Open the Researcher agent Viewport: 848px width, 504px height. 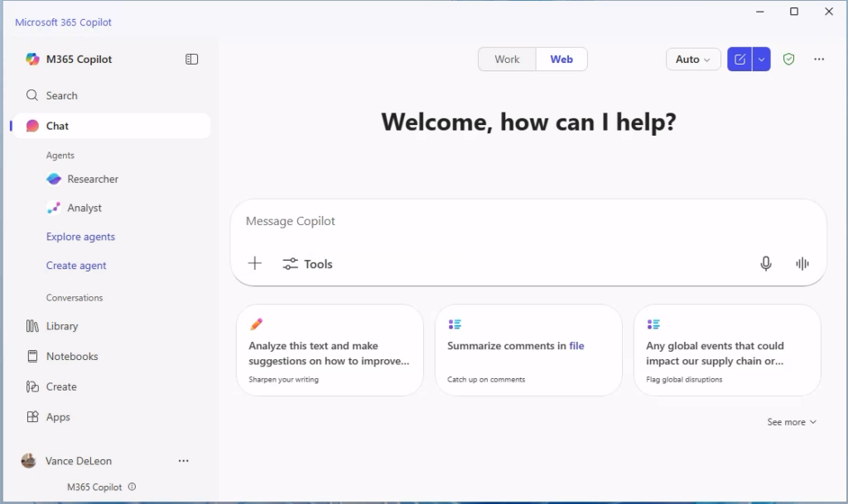coord(92,179)
